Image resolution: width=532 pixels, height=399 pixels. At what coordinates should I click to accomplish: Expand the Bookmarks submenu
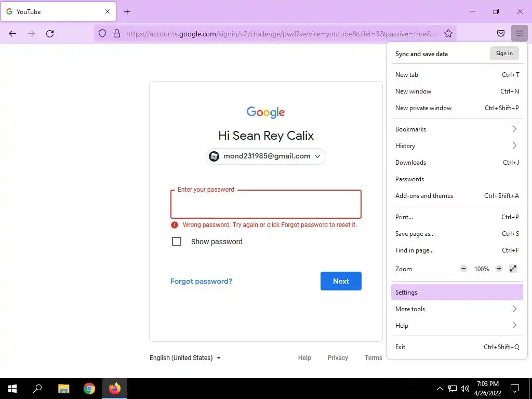coord(457,129)
